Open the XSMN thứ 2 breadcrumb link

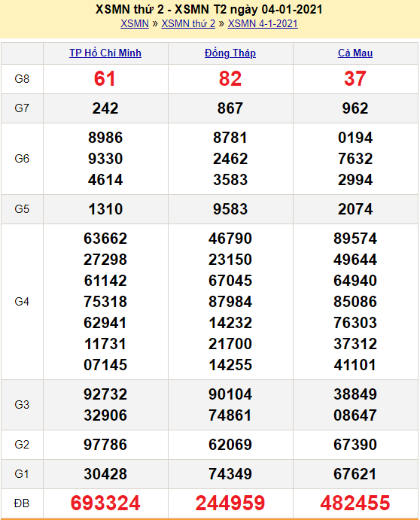coord(188,24)
